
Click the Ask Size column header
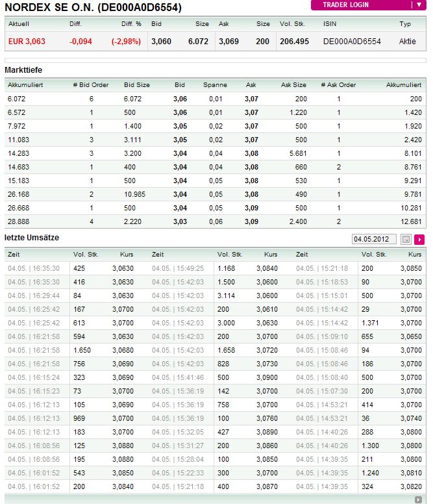point(293,85)
